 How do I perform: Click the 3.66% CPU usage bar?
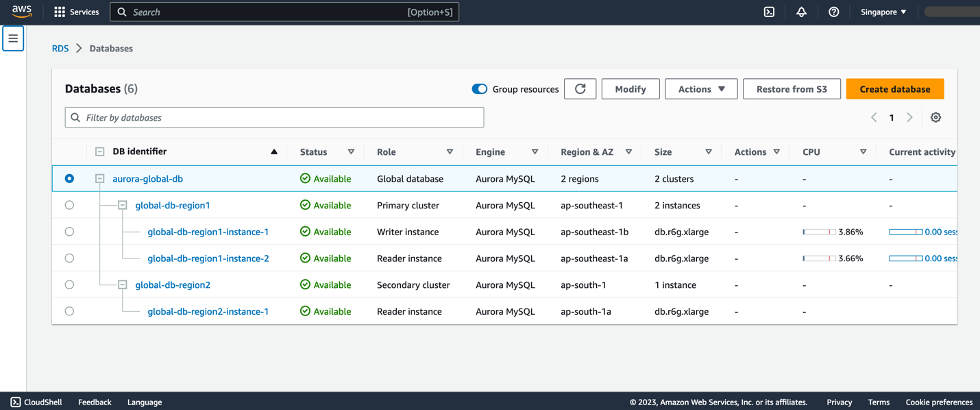click(x=819, y=258)
